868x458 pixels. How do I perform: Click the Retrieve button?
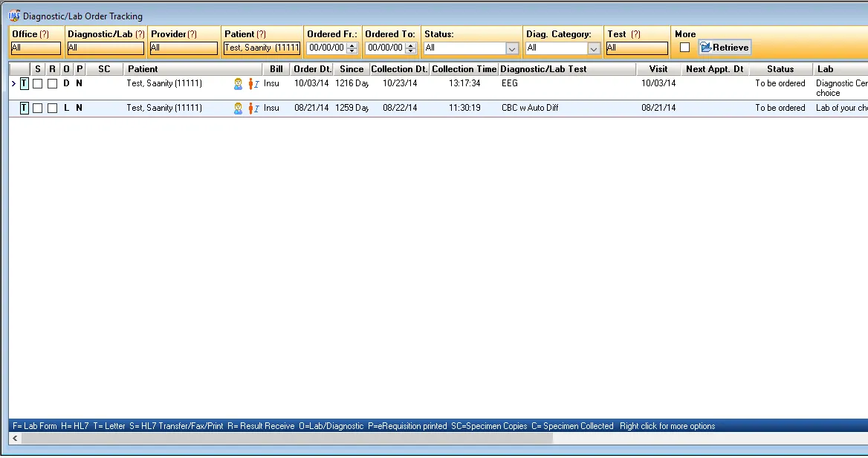click(x=725, y=48)
